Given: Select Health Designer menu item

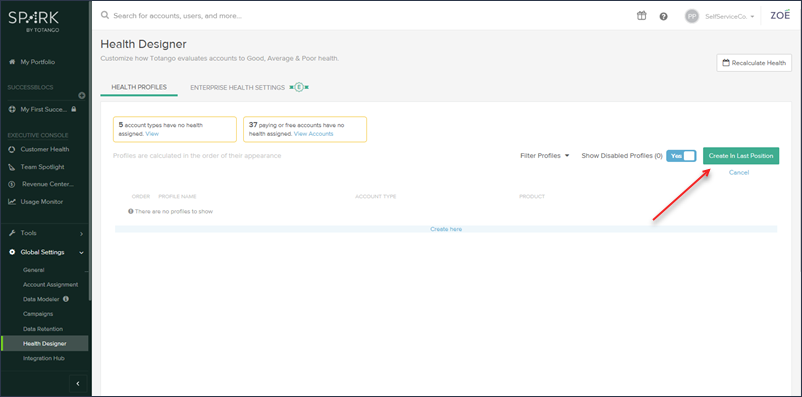Looking at the screenshot, I should [45, 343].
